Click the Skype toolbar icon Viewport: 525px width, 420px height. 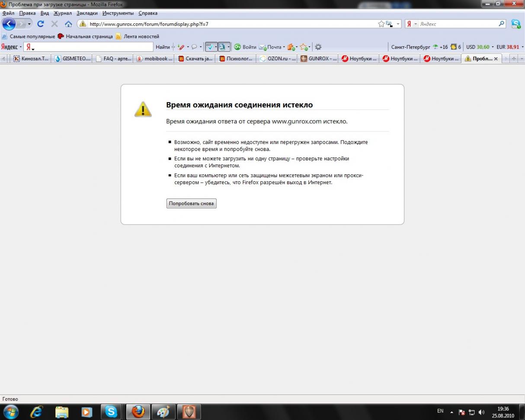click(x=515, y=24)
